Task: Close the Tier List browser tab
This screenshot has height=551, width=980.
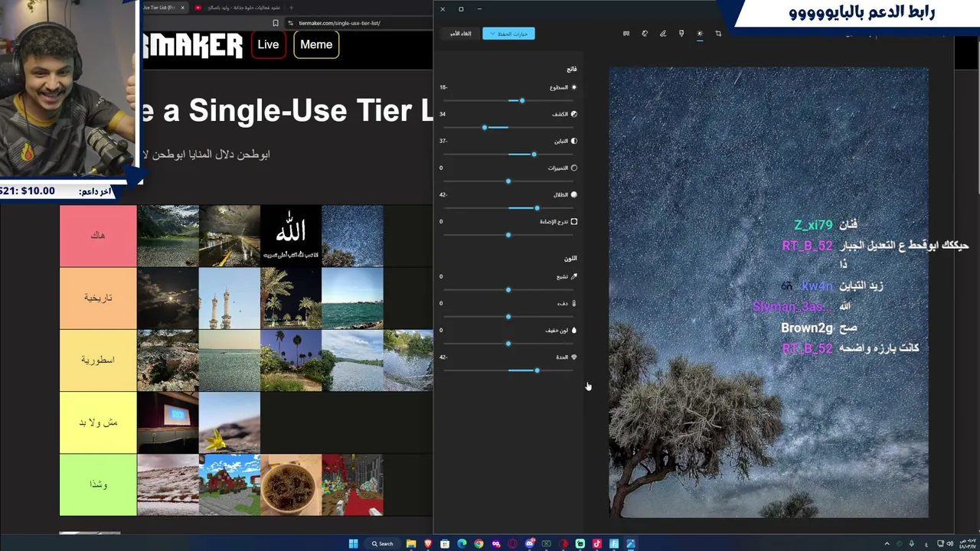Action: [x=182, y=8]
